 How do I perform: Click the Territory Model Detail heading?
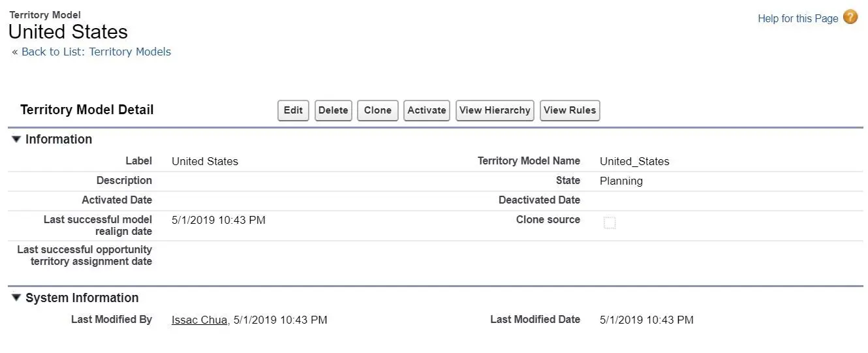(87, 110)
